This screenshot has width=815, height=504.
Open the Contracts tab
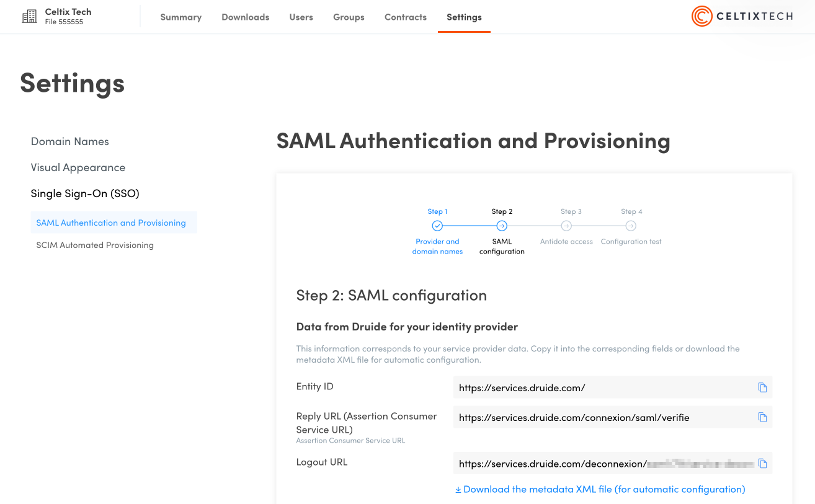click(405, 17)
